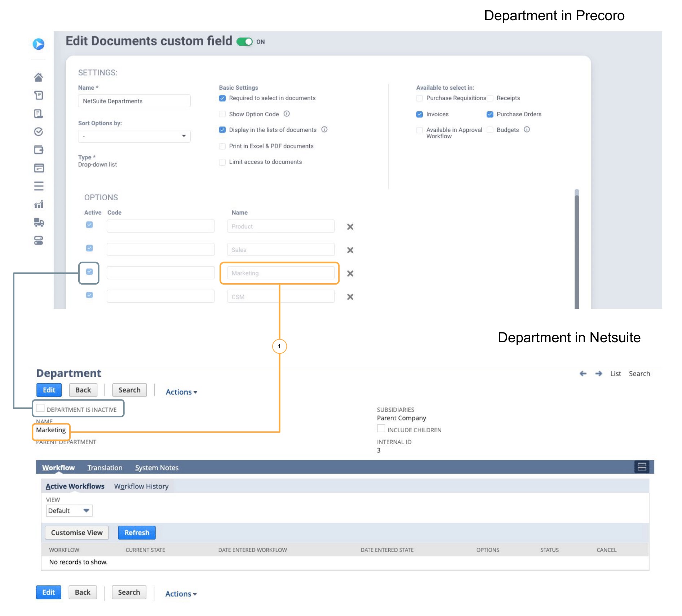Click the bottom Search button
The height and width of the screenshot is (616, 682).
pos(129,592)
